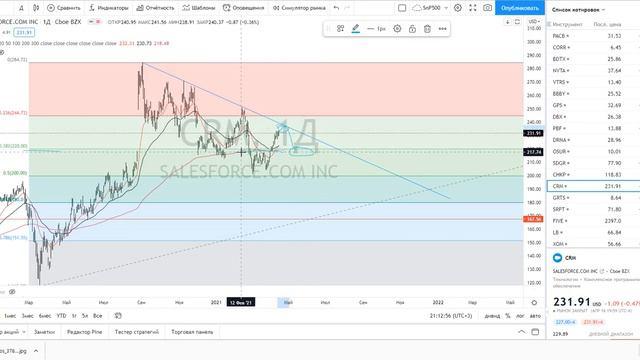Select DBX in the watchlist
The width and height of the screenshot is (640, 360).
pyautogui.click(x=593, y=117)
